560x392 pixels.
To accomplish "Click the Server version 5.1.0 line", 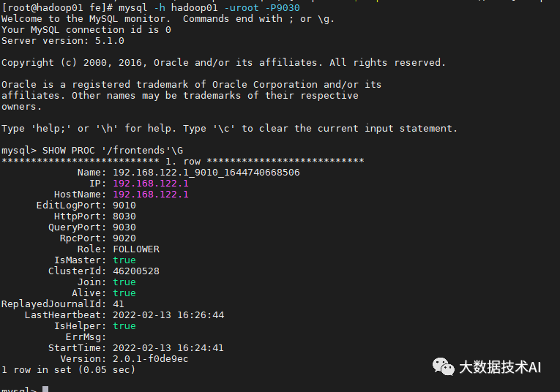I will pyautogui.click(x=63, y=41).
